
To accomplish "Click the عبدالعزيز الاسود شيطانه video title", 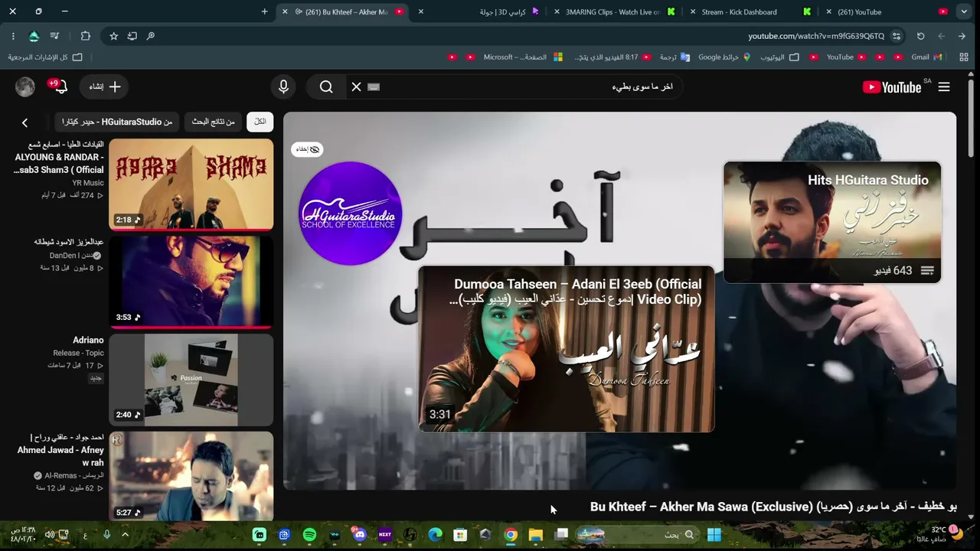I will [x=68, y=242].
